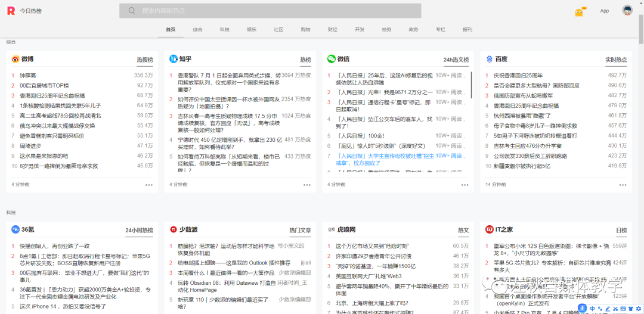The width and height of the screenshot is (644, 314).
Task: Select the 首页 tab
Action: (x=171, y=30)
